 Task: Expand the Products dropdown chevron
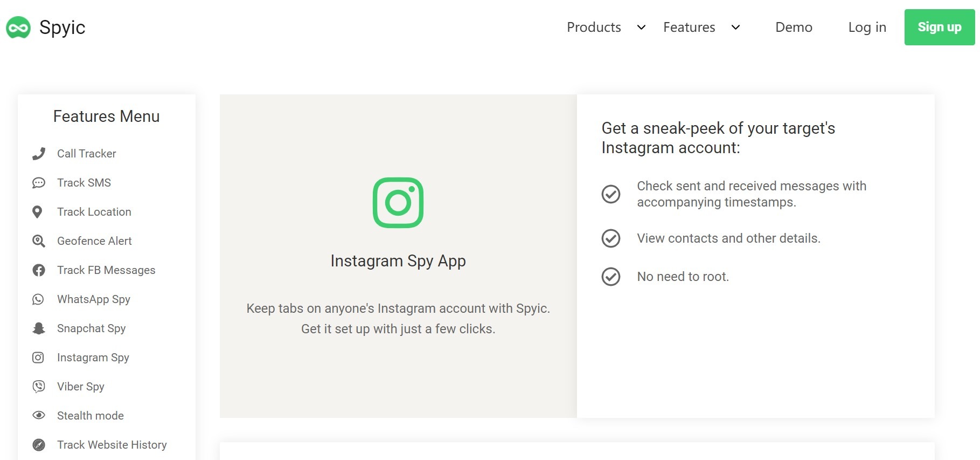click(x=641, y=28)
